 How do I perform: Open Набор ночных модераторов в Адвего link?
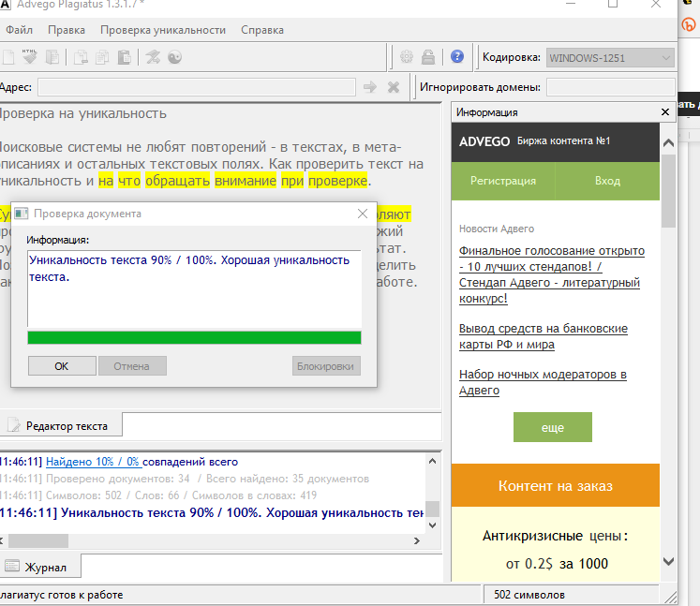point(543,382)
